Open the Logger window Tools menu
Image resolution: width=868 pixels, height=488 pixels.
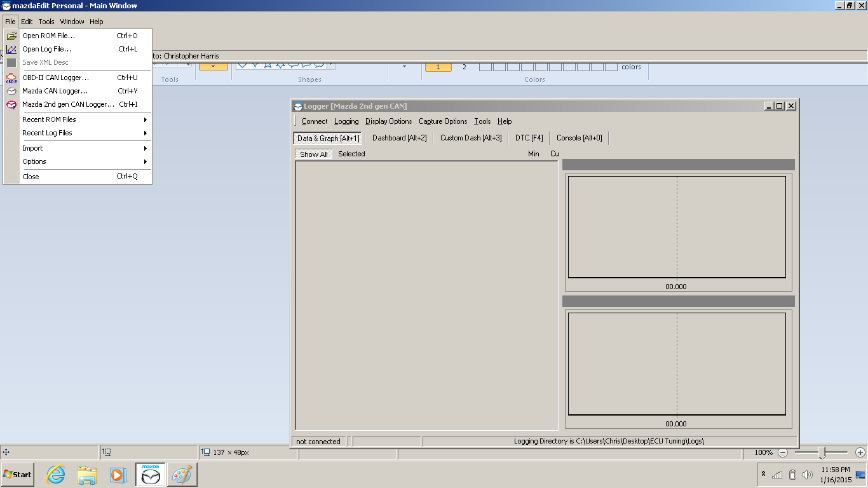(x=482, y=121)
